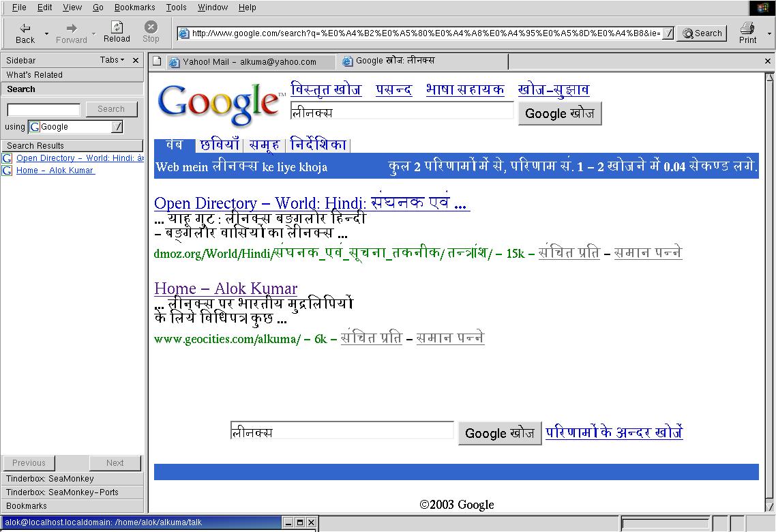Click the Back navigation arrow icon
The image size is (776, 532).
(25, 28)
